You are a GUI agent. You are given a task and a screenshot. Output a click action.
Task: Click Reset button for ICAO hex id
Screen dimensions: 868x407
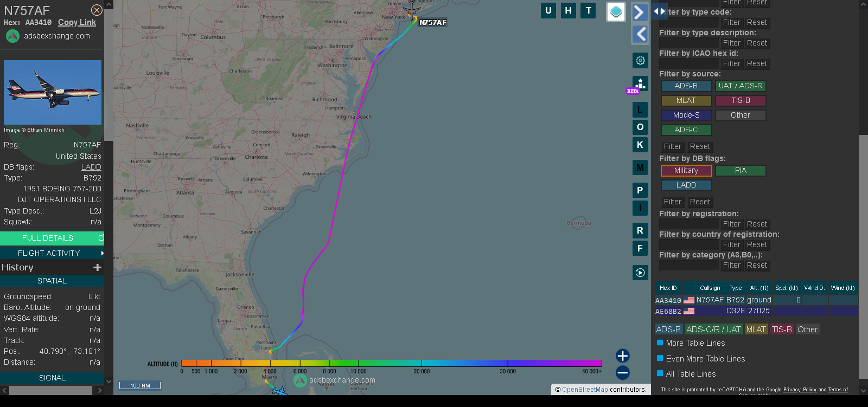tap(757, 63)
